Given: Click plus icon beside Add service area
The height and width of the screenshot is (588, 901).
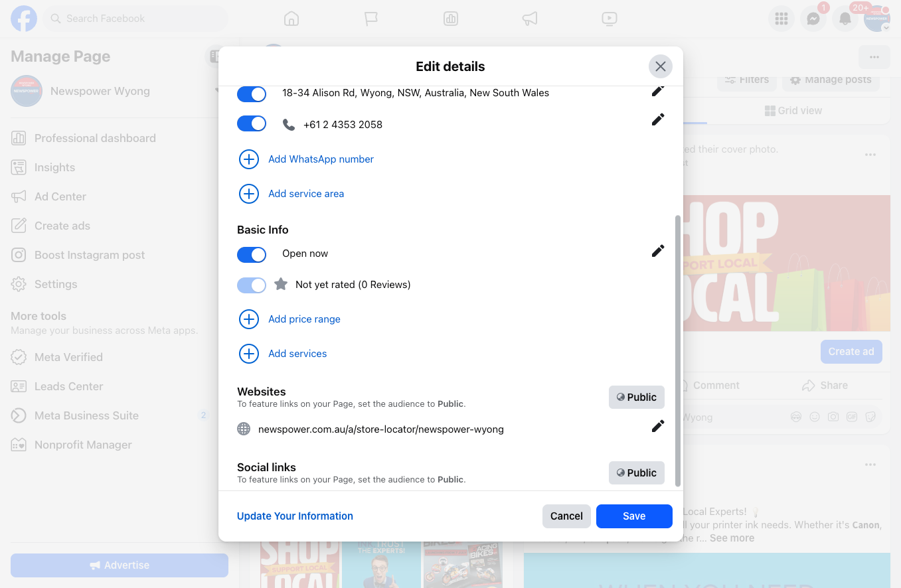Looking at the screenshot, I should coord(248,194).
